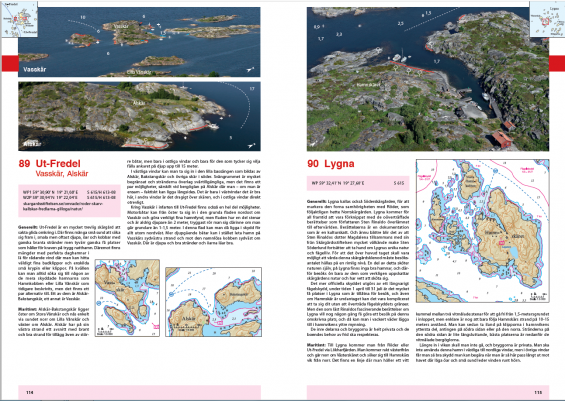Click the "Vasskär" island label in the photo
This screenshot has height=401, width=565.
tap(121, 26)
